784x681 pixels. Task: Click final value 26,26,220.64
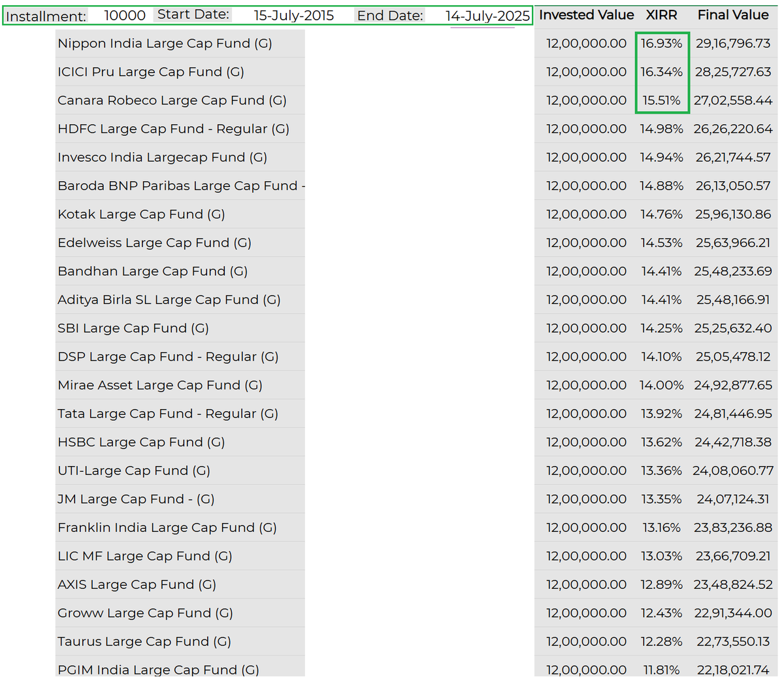pos(733,129)
